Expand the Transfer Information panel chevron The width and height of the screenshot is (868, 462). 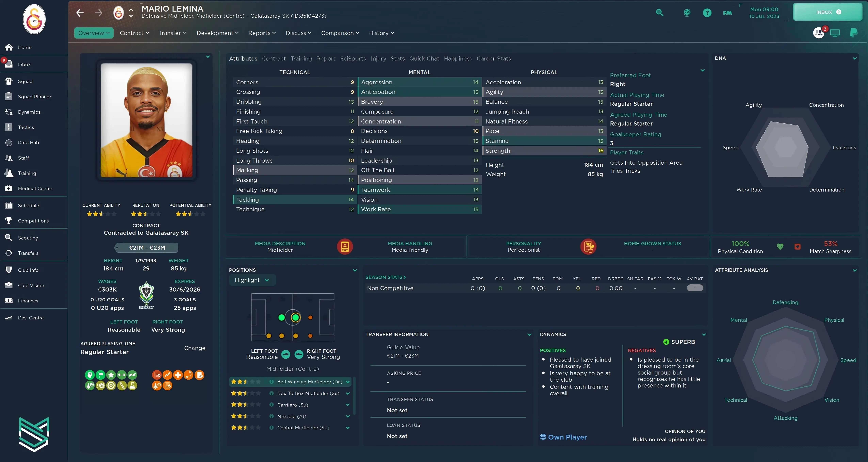[x=529, y=334]
